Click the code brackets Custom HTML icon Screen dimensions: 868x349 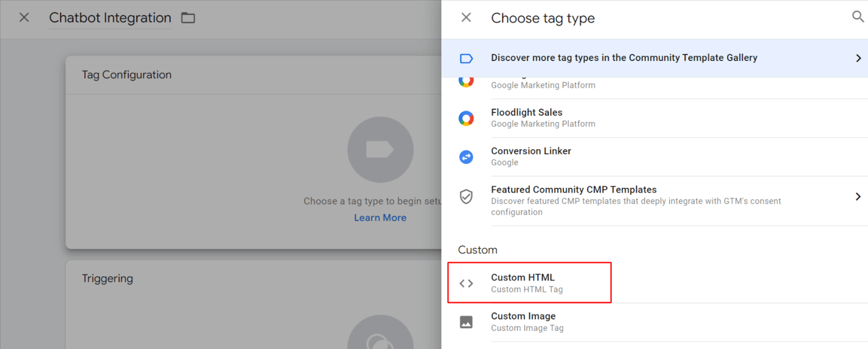(x=466, y=283)
